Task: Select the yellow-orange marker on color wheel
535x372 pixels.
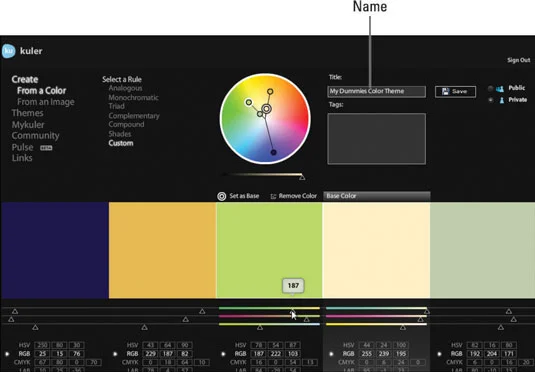Action: [270, 91]
